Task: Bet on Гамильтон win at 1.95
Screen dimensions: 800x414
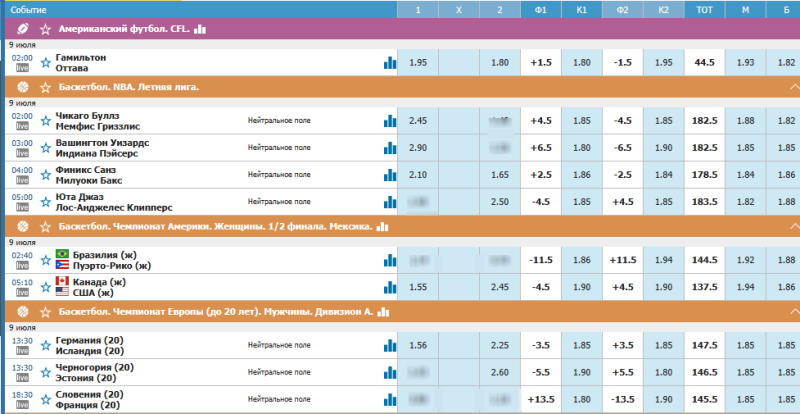Action: (x=418, y=63)
